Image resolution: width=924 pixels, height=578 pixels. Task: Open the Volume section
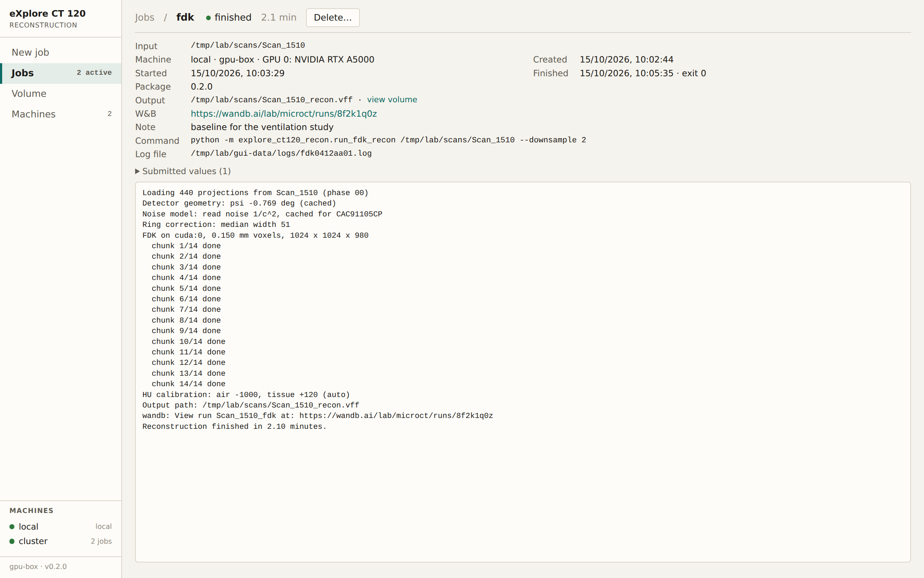(61, 94)
